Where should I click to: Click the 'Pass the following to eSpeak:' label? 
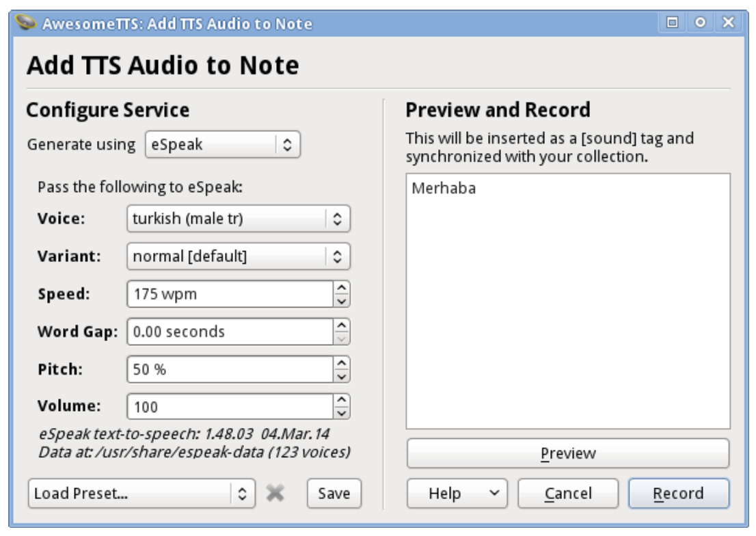140,187
